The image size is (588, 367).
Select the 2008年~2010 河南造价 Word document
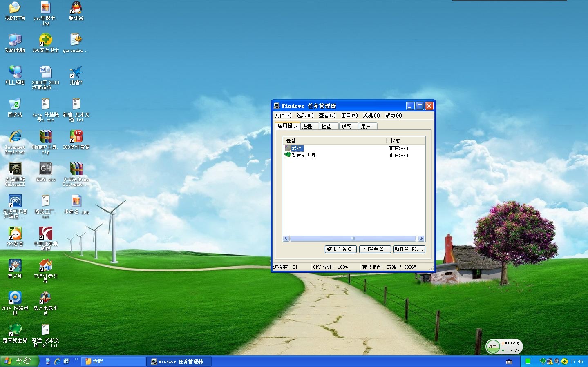point(45,78)
